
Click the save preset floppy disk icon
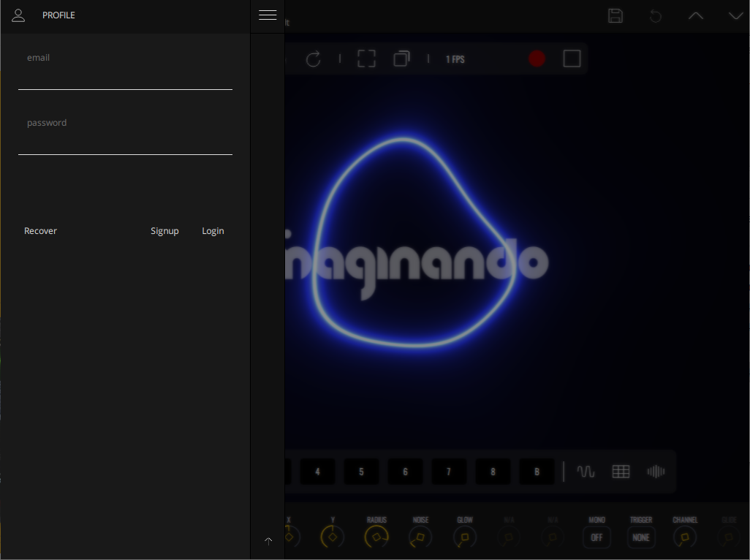pos(615,16)
